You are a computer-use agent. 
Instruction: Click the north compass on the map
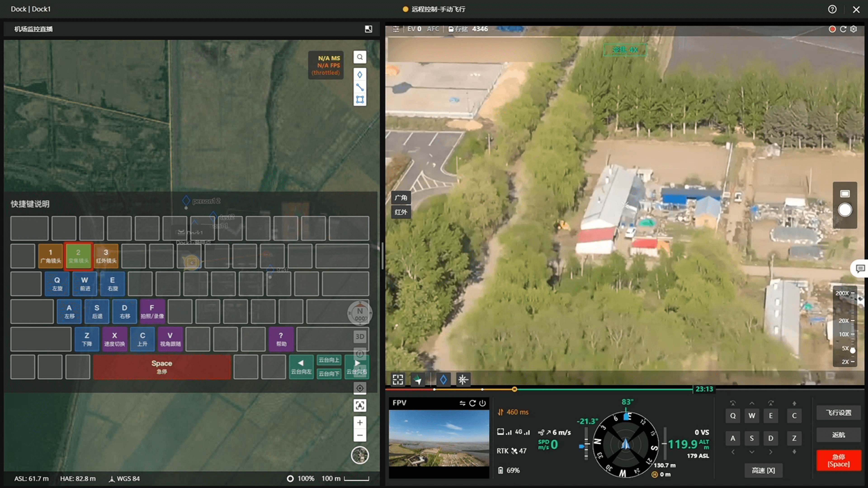pyautogui.click(x=360, y=314)
